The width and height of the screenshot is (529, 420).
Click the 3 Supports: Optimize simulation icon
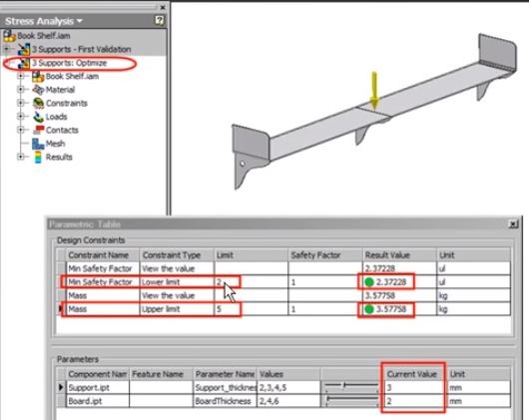tap(24, 63)
